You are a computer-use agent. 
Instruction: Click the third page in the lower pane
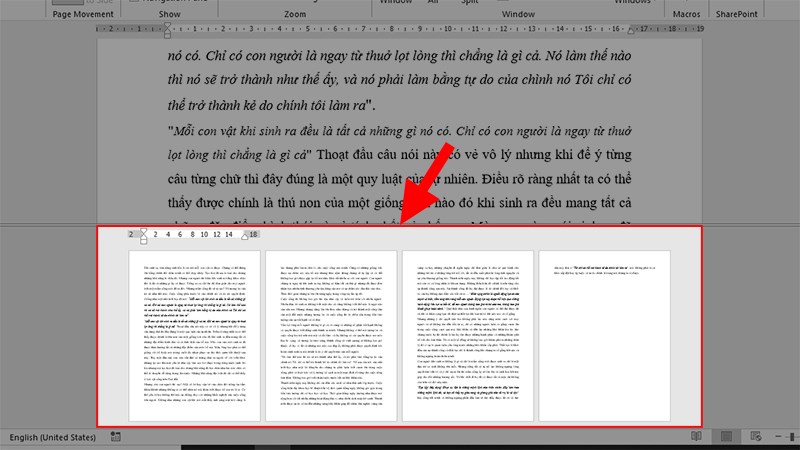point(465,335)
